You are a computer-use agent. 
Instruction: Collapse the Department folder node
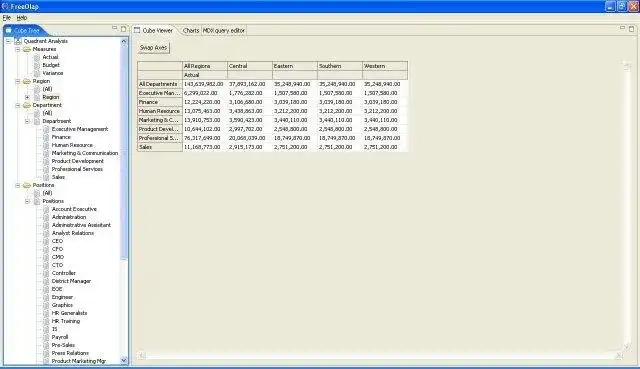pyautogui.click(x=18, y=105)
